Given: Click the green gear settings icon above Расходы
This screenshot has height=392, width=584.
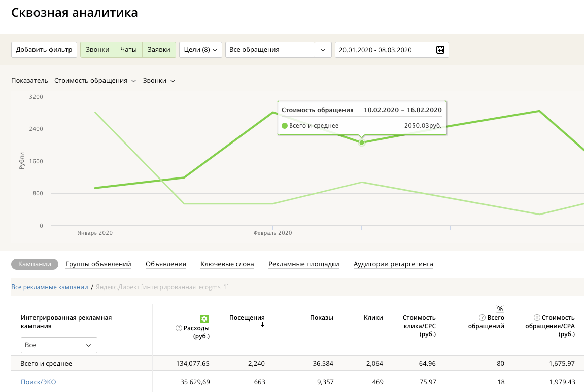Looking at the screenshot, I should coord(204,319).
